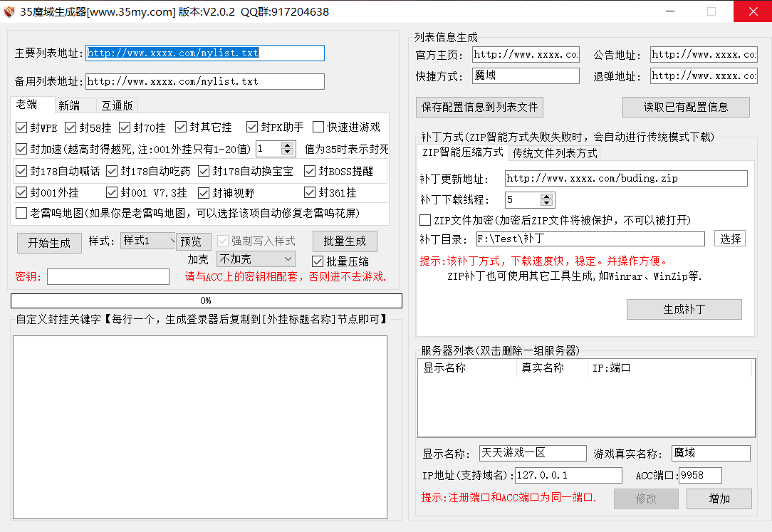Click the 开始生成 button
The height and width of the screenshot is (532, 772).
49,243
